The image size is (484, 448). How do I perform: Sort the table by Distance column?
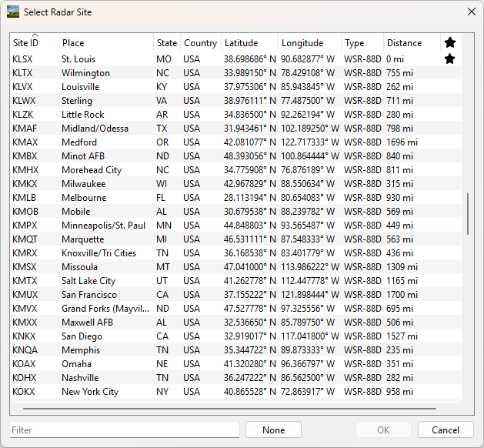(412, 42)
